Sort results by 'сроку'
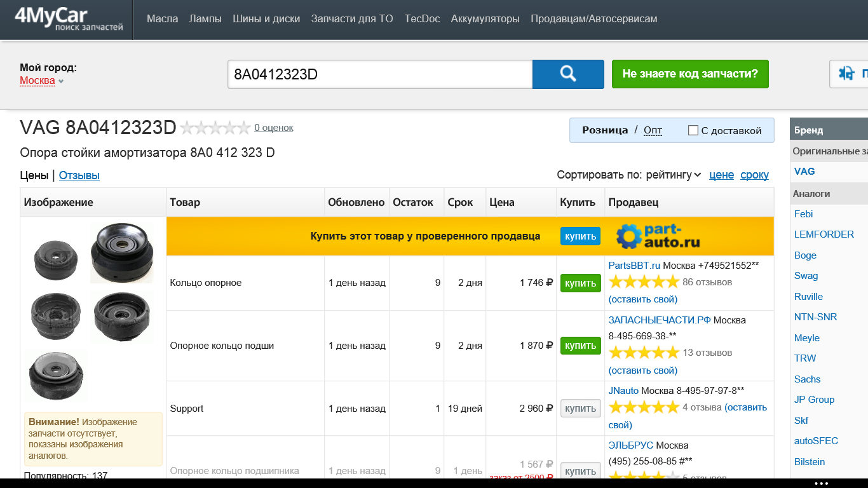 (x=754, y=175)
